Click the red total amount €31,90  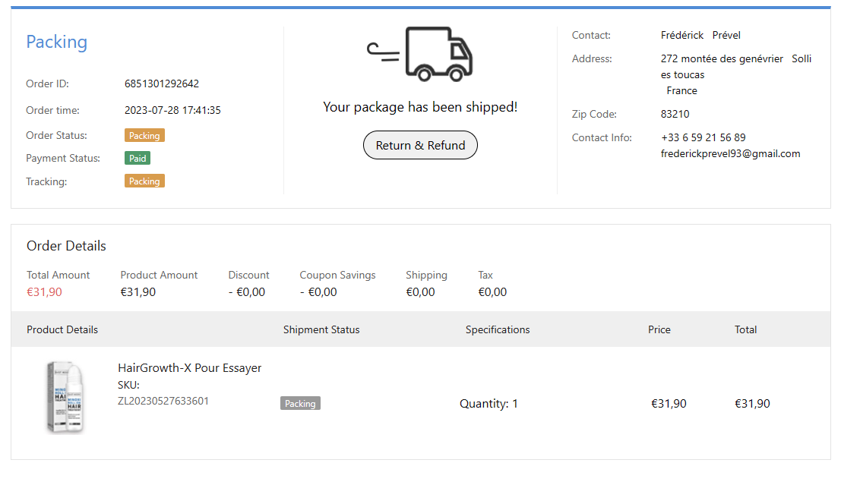(x=44, y=292)
